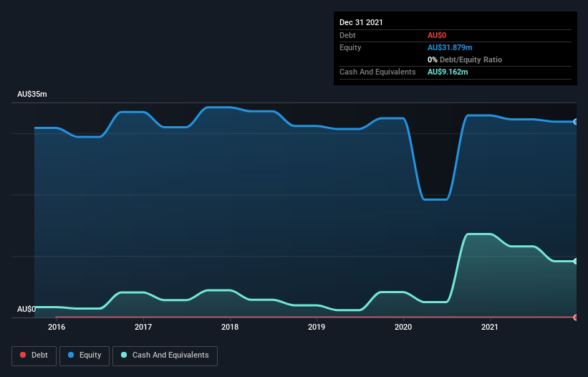Click the AU$9.162m cash value
588x377 pixels.
[448, 72]
